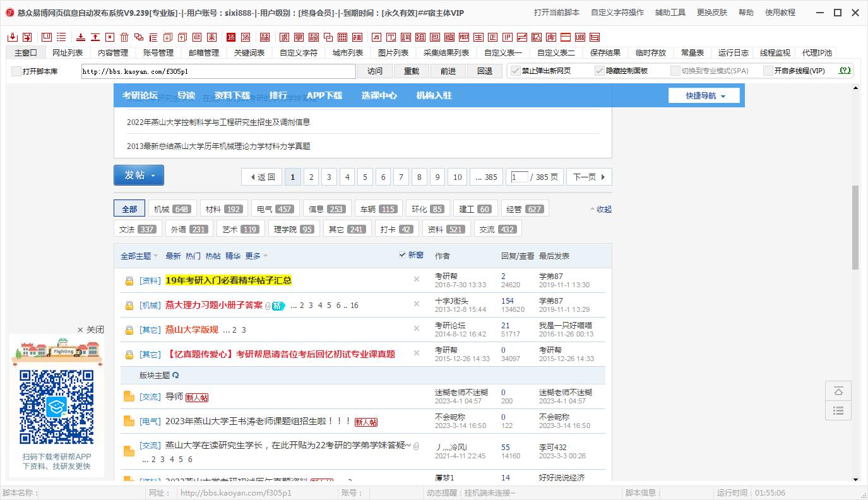The width and height of the screenshot is (868, 500).
Task: Open the 资料下载 nav link
Action: (x=232, y=96)
